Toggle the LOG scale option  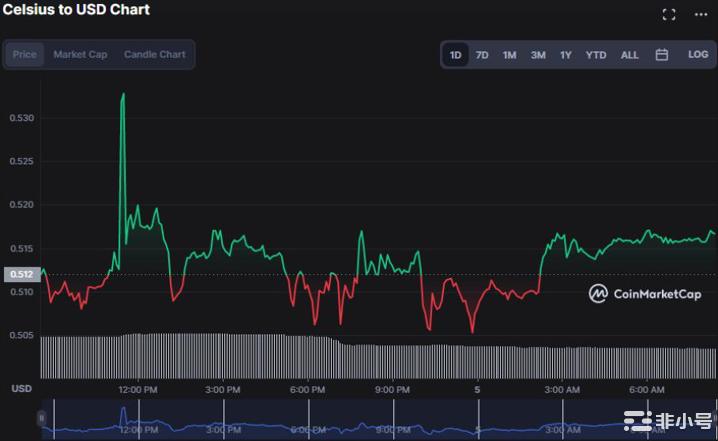click(x=698, y=55)
